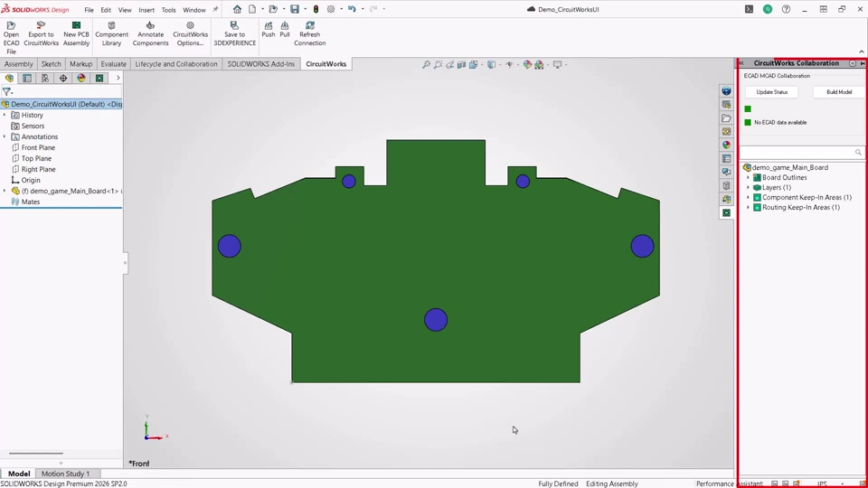Click the Open document icon
Viewport: 868px width, 488px height.
273,9
